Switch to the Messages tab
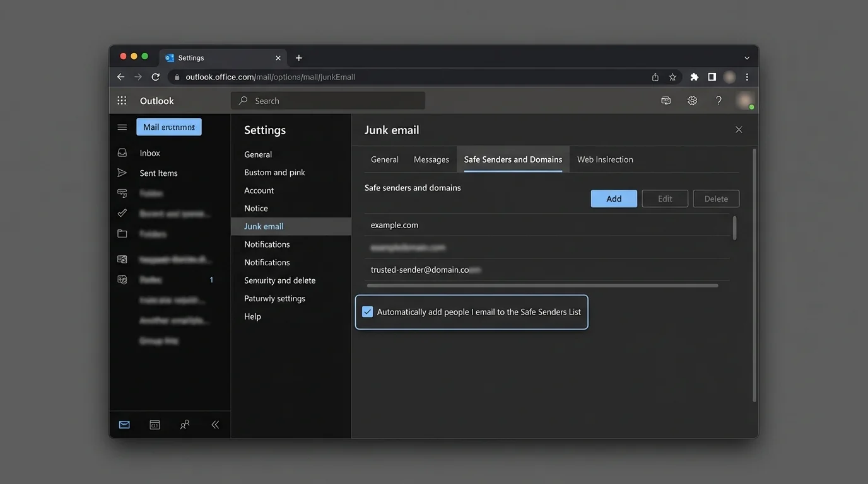The width and height of the screenshot is (868, 484). pos(431,159)
